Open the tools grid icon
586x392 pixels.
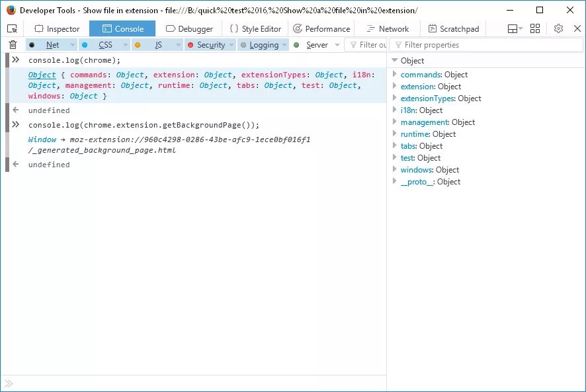(535, 29)
